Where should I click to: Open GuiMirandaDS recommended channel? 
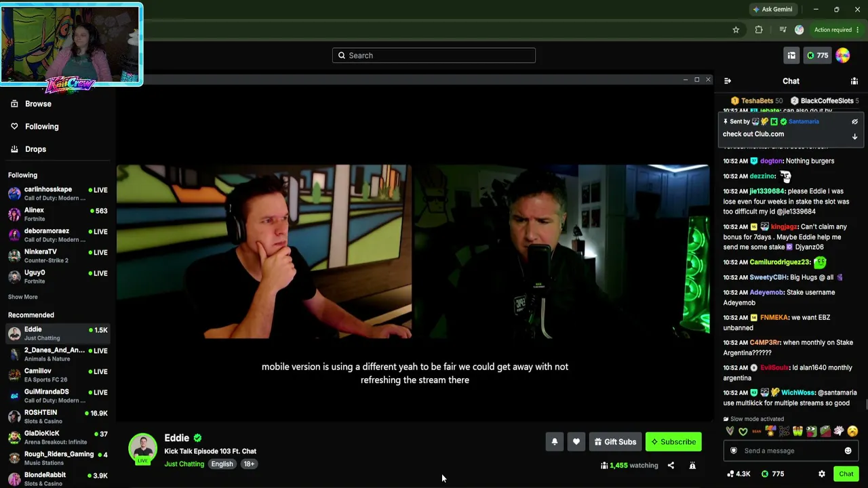pyautogui.click(x=58, y=396)
